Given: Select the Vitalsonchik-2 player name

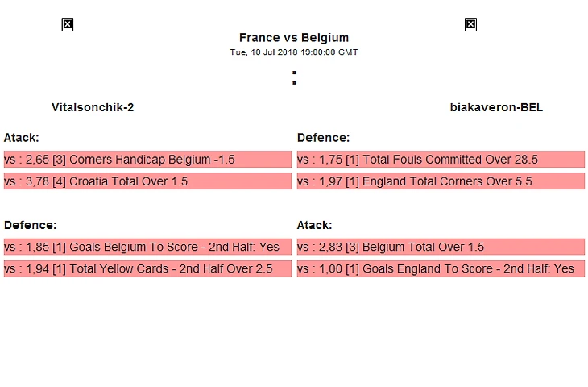Looking at the screenshot, I should (93, 107).
